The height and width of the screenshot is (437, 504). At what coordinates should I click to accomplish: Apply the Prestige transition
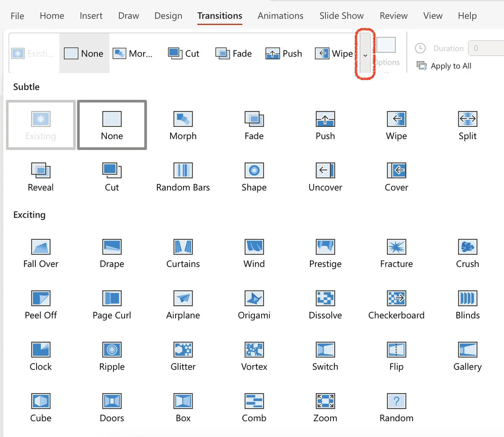325,253
